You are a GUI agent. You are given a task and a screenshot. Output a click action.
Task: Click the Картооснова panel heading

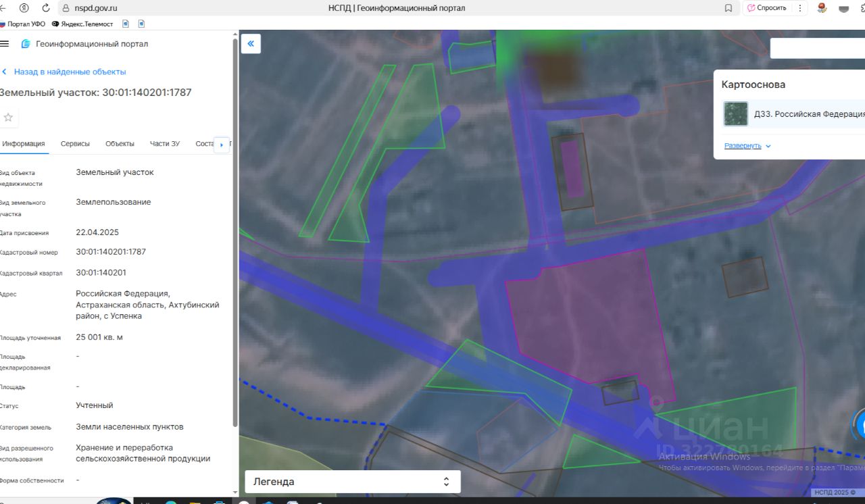(753, 85)
